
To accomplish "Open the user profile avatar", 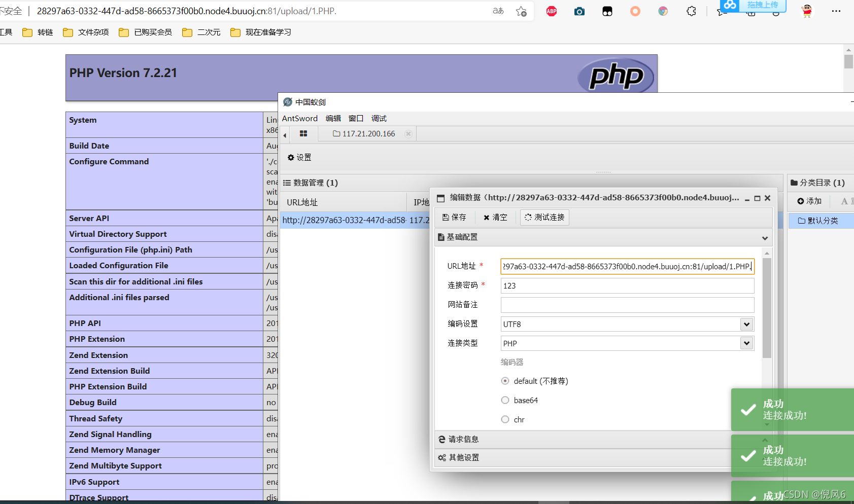I will (x=807, y=11).
